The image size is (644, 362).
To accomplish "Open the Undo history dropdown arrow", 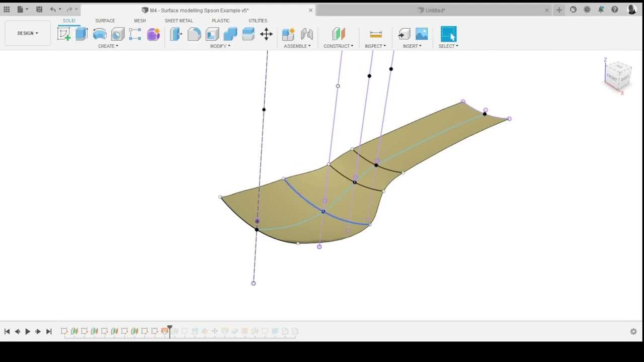I will tap(60, 10).
